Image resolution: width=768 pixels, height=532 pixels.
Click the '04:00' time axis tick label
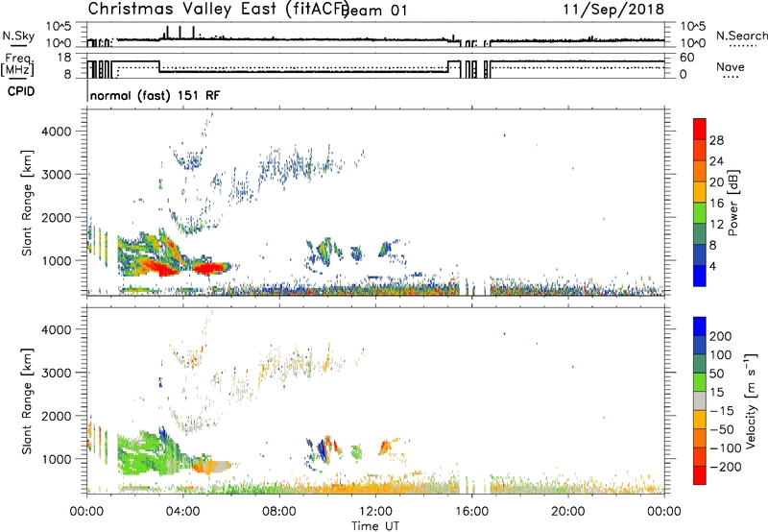pyautogui.click(x=182, y=512)
